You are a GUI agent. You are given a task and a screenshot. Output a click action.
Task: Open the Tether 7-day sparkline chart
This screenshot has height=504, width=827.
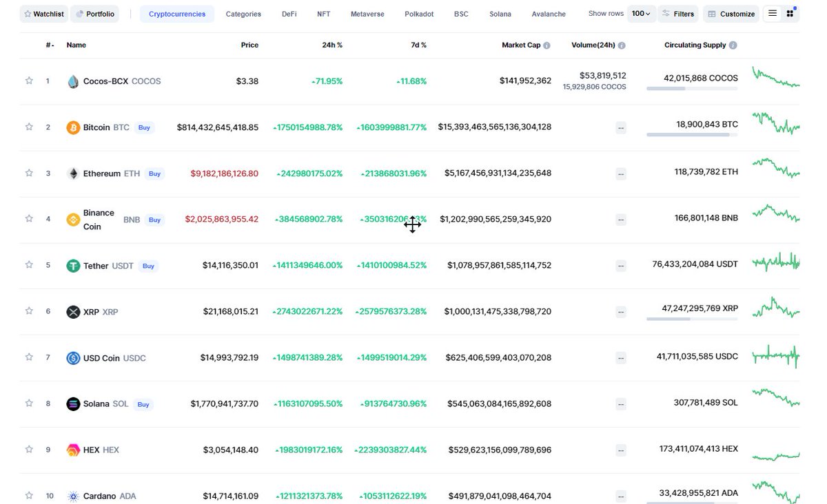click(776, 262)
